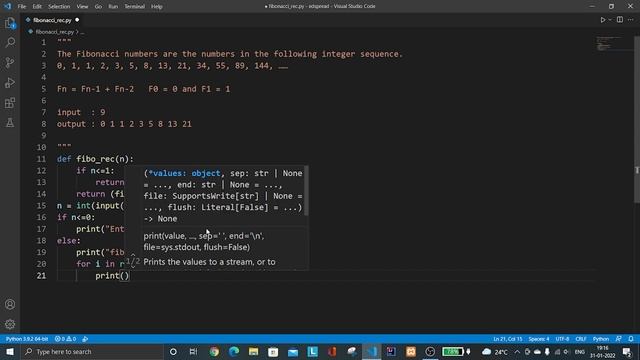Place cursor on line 11 def fibo_rec(n):
This screenshot has height=360, width=640.
click(95, 159)
